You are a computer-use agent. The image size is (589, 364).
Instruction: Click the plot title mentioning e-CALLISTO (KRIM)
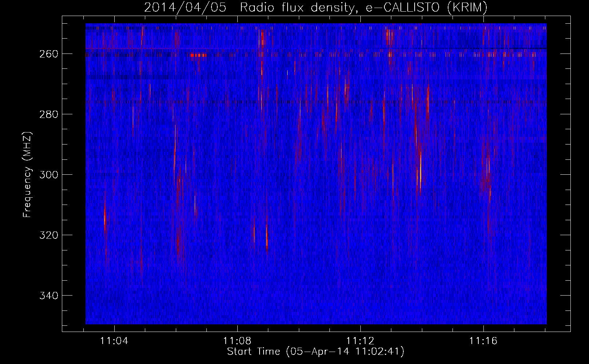pos(316,7)
